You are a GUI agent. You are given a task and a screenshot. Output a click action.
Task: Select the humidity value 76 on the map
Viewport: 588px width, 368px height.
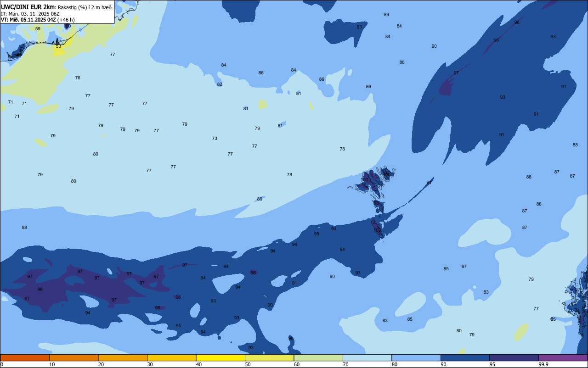pyautogui.click(x=78, y=78)
